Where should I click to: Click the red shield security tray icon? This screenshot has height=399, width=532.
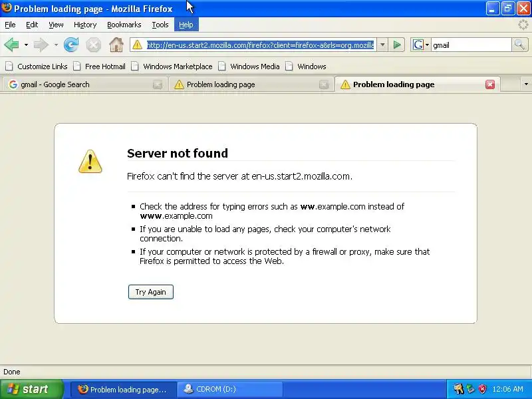click(482, 389)
